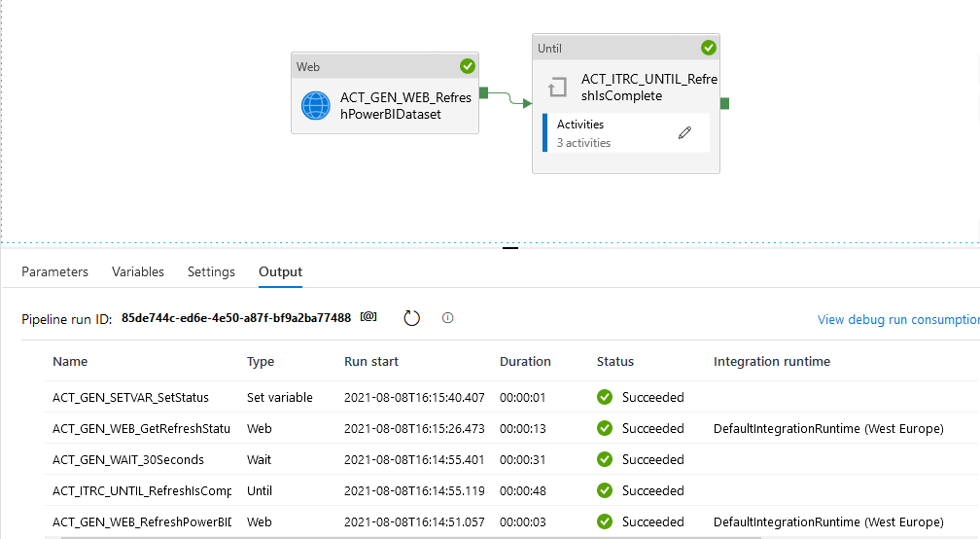Click run start 2021-08-08T16:14:55.119

[x=414, y=491]
